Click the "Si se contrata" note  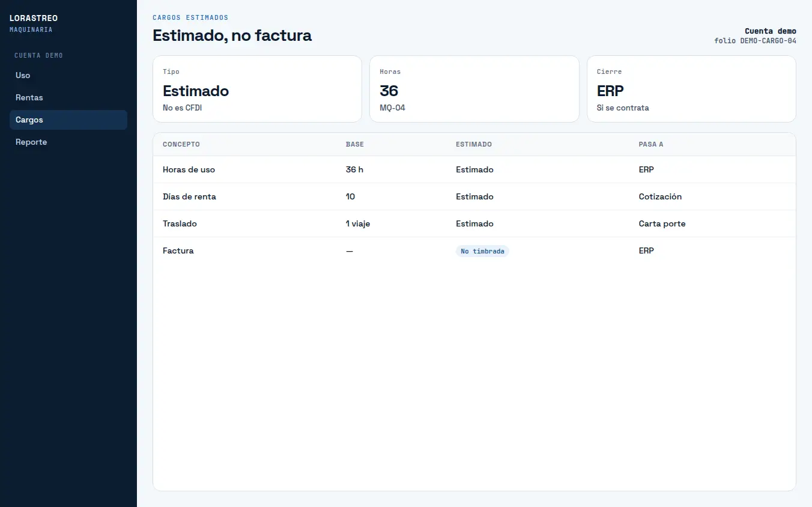pyautogui.click(x=623, y=108)
